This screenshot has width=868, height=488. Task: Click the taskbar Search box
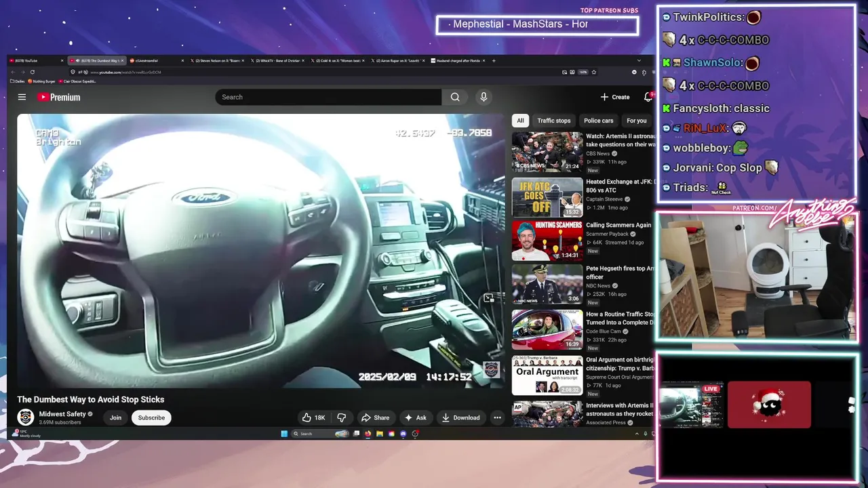(x=321, y=434)
